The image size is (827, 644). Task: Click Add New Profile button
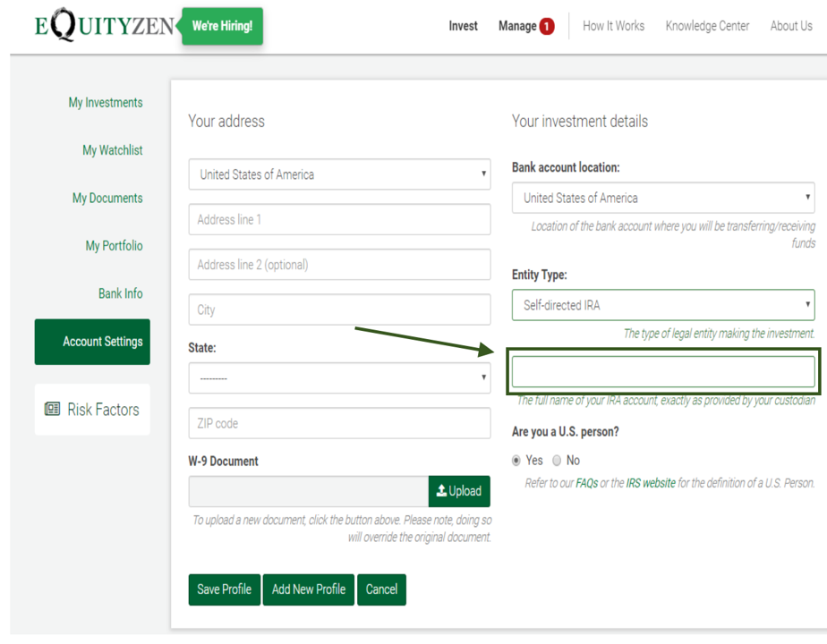tap(309, 589)
